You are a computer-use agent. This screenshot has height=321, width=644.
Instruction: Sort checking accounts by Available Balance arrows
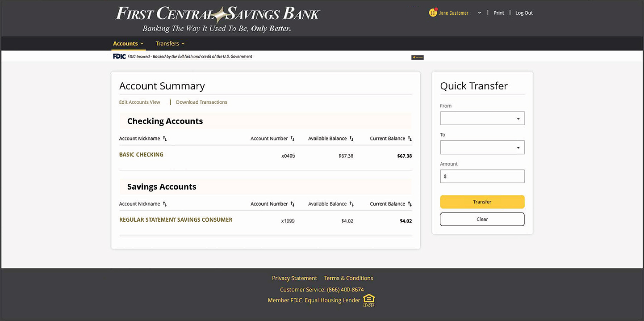coord(351,139)
